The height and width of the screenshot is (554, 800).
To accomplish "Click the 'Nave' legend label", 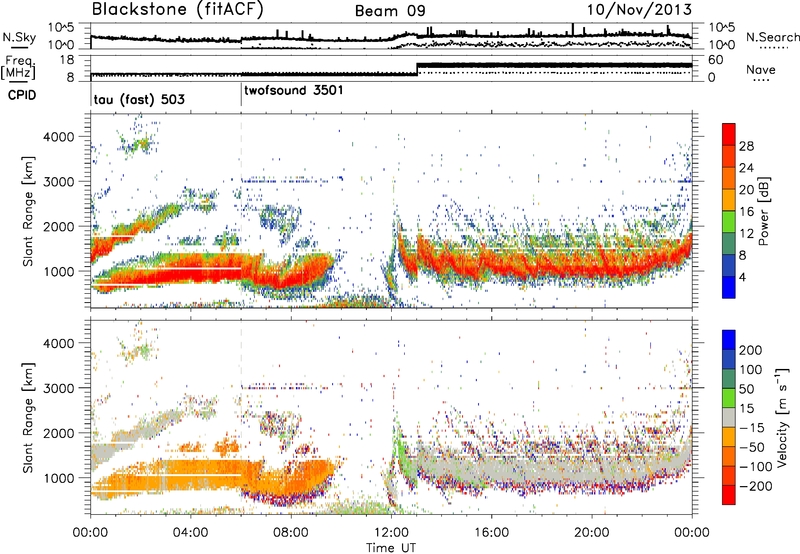I will (x=761, y=69).
